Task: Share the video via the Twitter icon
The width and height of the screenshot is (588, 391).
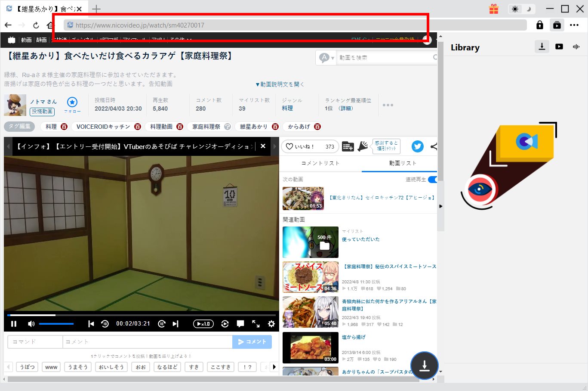Action: (417, 146)
